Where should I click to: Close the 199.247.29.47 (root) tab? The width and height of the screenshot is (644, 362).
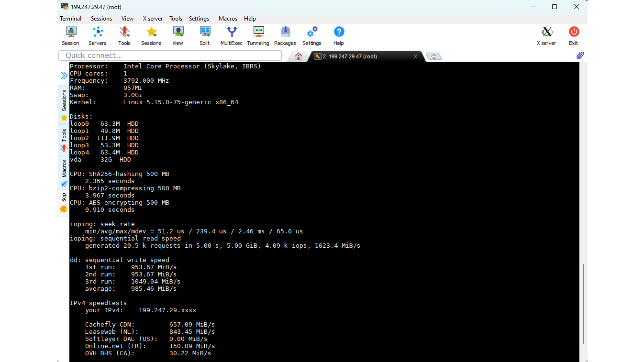415,56
